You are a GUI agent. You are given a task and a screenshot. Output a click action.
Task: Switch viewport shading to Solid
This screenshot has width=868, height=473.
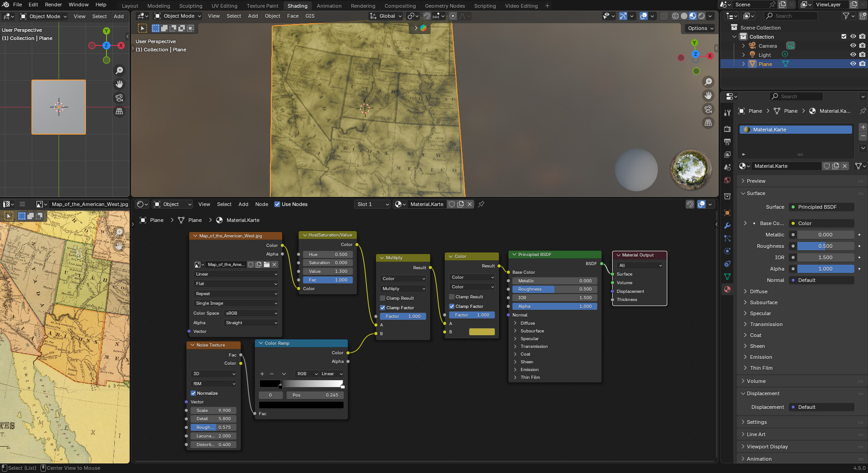684,16
